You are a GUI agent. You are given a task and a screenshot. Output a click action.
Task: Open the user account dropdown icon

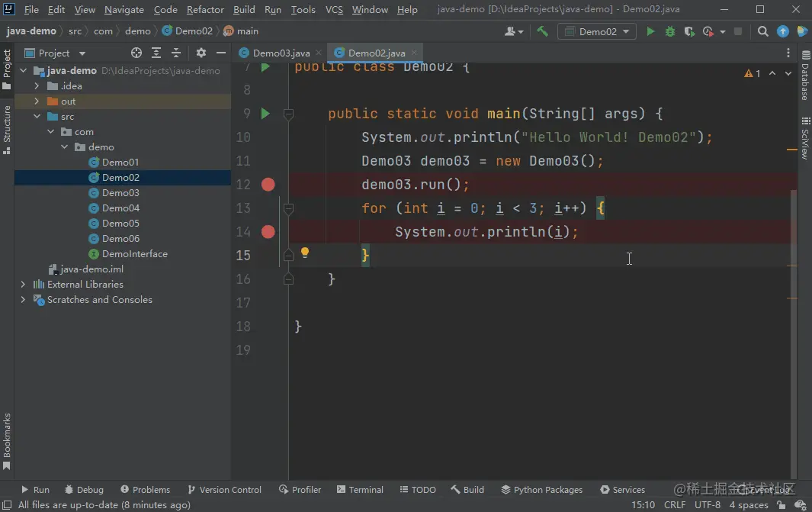click(514, 31)
